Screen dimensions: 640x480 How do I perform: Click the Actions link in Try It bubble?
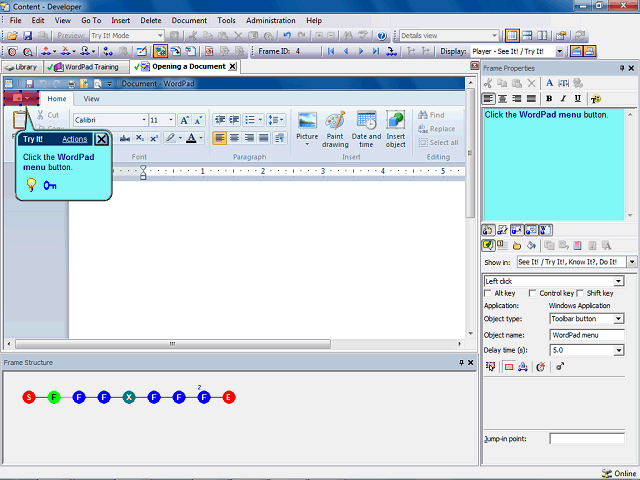click(x=74, y=139)
